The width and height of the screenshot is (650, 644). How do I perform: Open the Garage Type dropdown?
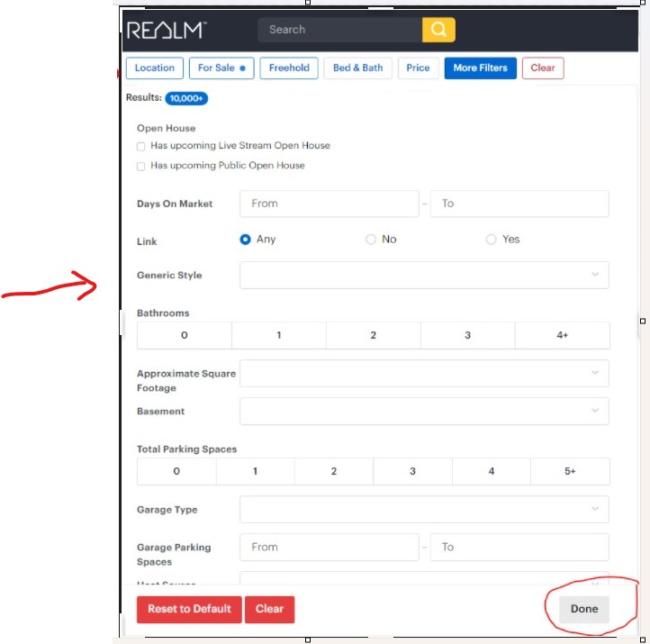click(x=423, y=510)
